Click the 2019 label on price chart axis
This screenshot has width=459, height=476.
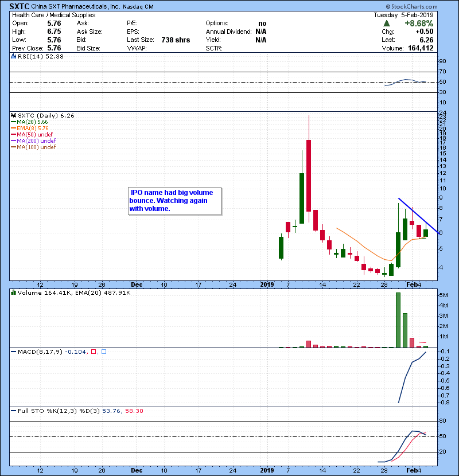(267, 285)
